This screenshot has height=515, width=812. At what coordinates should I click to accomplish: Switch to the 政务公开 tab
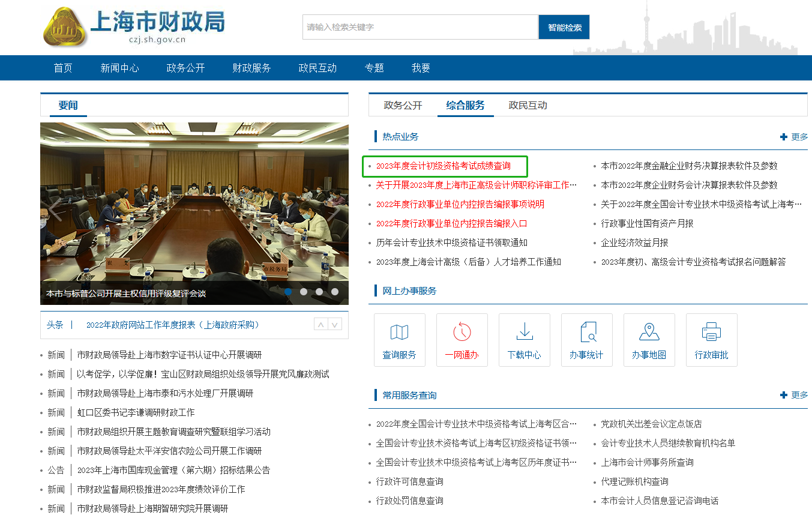[404, 104]
